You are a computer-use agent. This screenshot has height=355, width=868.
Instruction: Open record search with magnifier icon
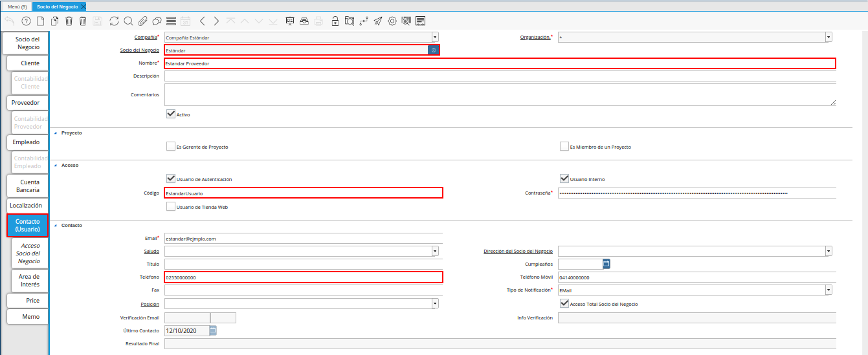click(x=128, y=21)
